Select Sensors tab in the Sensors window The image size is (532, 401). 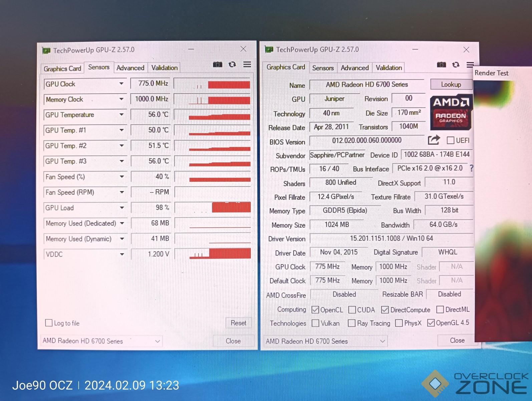click(x=99, y=67)
